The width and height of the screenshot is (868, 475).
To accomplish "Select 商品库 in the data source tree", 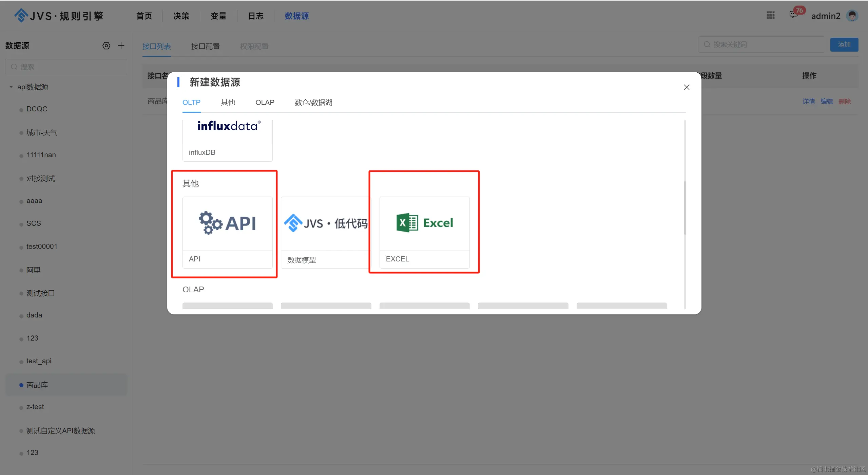I will [37, 385].
